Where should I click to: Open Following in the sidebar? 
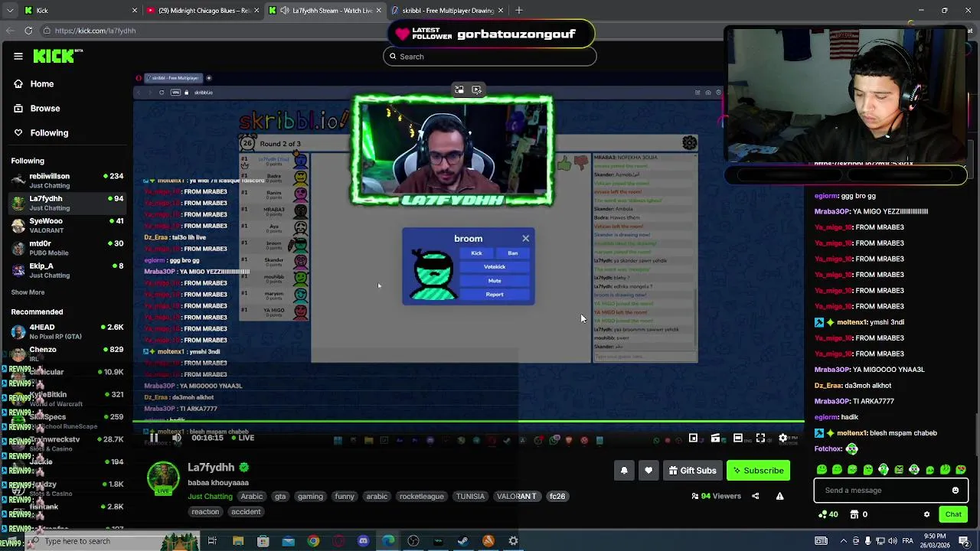click(49, 133)
